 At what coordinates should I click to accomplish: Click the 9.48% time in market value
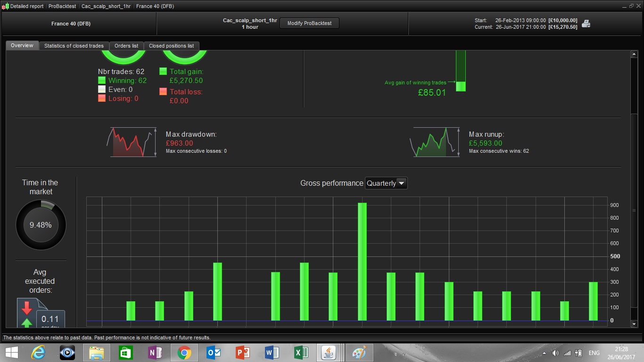(x=41, y=225)
